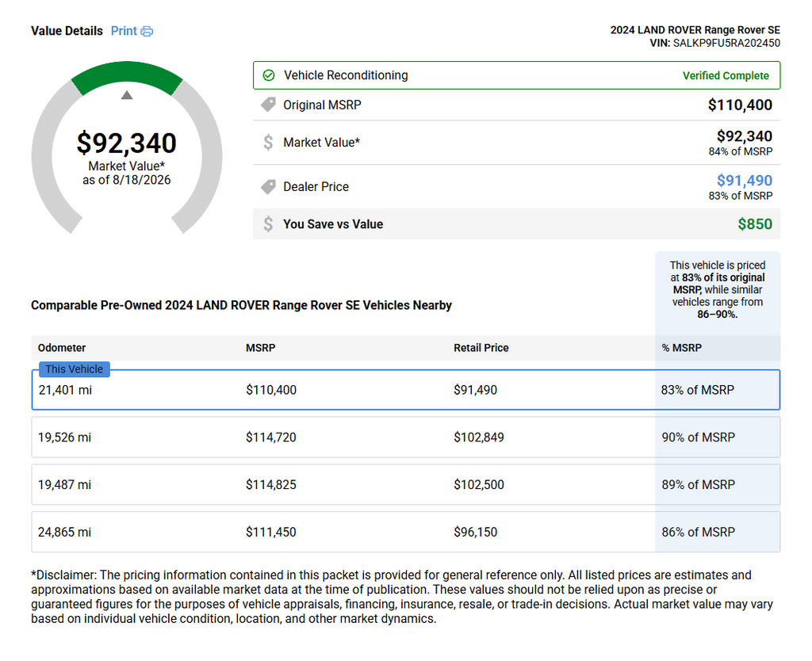Select the 19,487 mi comparable vehicle row
The width and height of the screenshot is (812, 661).
pyautogui.click(x=405, y=484)
